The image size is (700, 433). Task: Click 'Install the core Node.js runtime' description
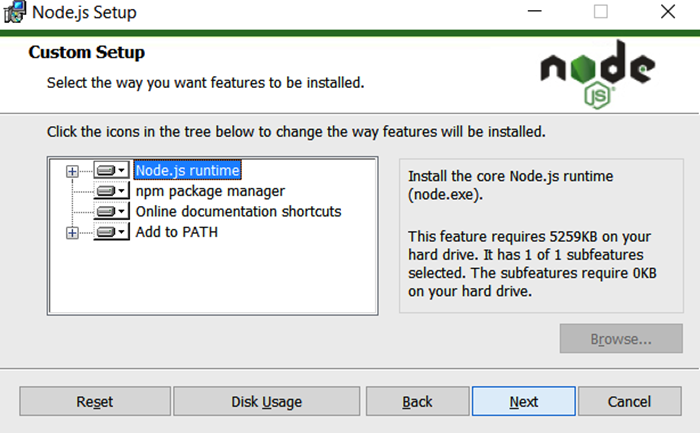pos(510,185)
